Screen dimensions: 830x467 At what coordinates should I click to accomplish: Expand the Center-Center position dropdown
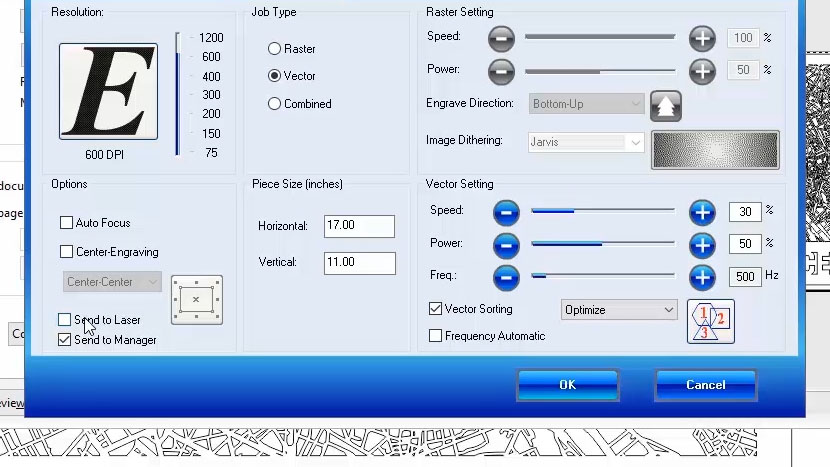pos(112,282)
